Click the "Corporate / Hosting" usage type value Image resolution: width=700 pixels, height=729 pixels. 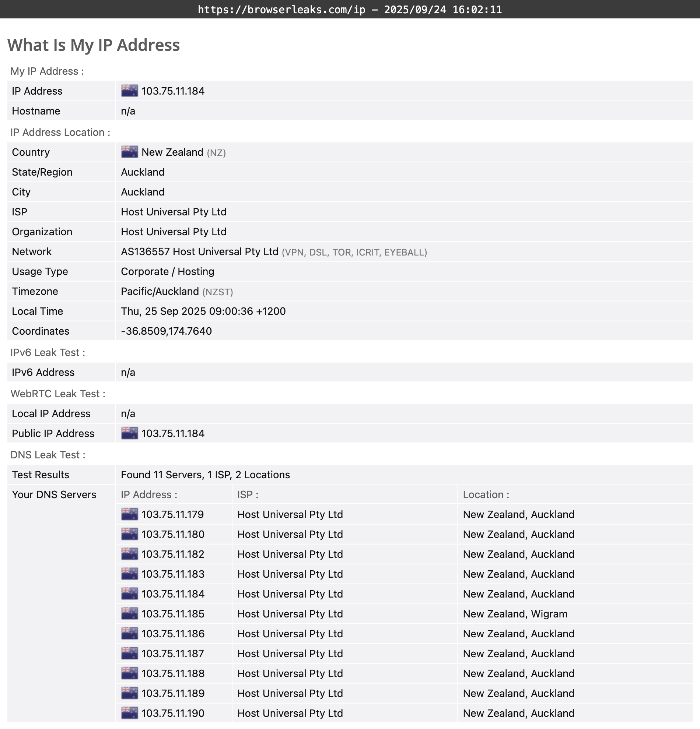pos(168,271)
